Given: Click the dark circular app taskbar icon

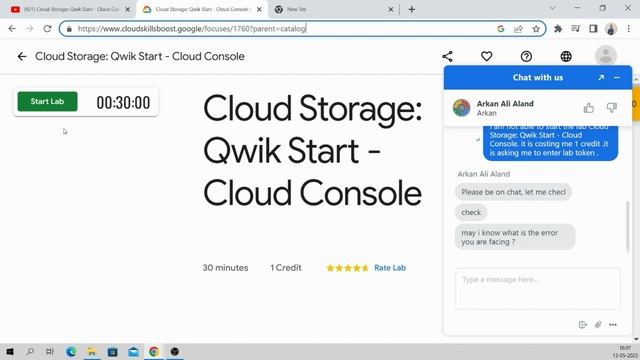Looking at the screenshot, I should [x=175, y=351].
